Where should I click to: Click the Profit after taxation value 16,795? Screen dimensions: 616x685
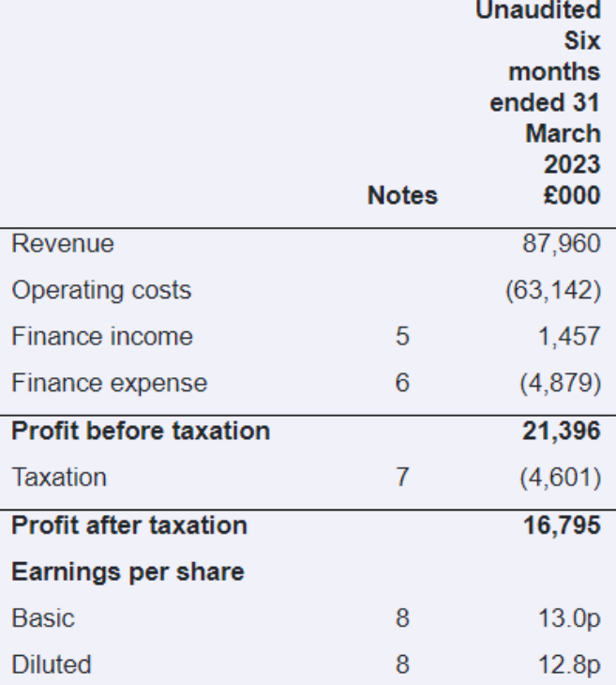[562, 525]
